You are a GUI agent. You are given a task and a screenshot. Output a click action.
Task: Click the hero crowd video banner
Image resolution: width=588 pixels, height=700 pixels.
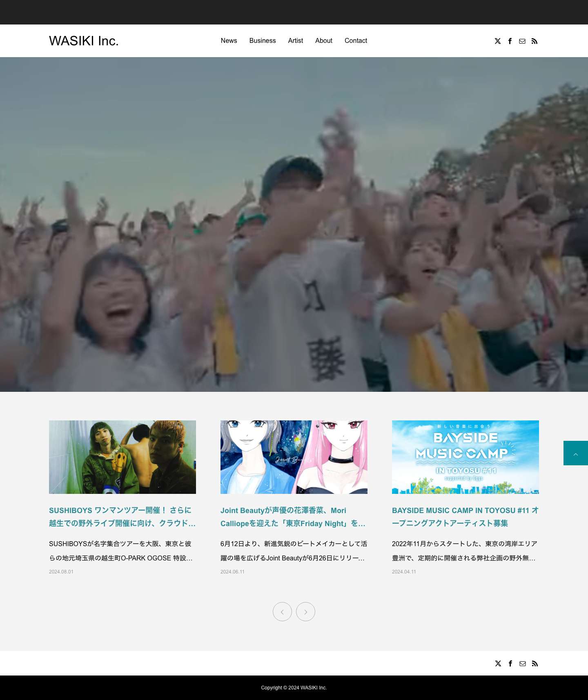coord(294,224)
